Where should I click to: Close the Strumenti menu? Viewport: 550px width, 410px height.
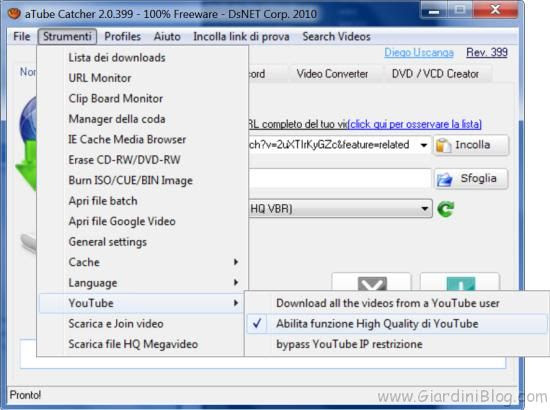pyautogui.click(x=67, y=36)
